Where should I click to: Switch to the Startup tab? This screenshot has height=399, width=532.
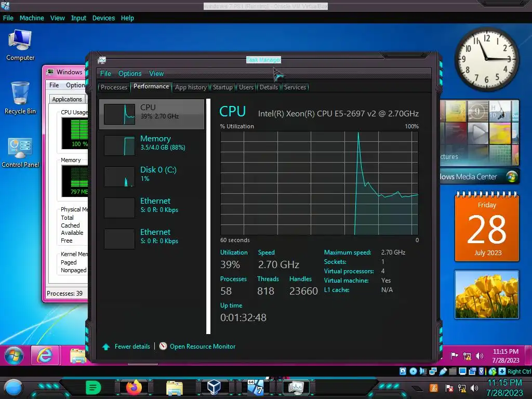coord(222,87)
